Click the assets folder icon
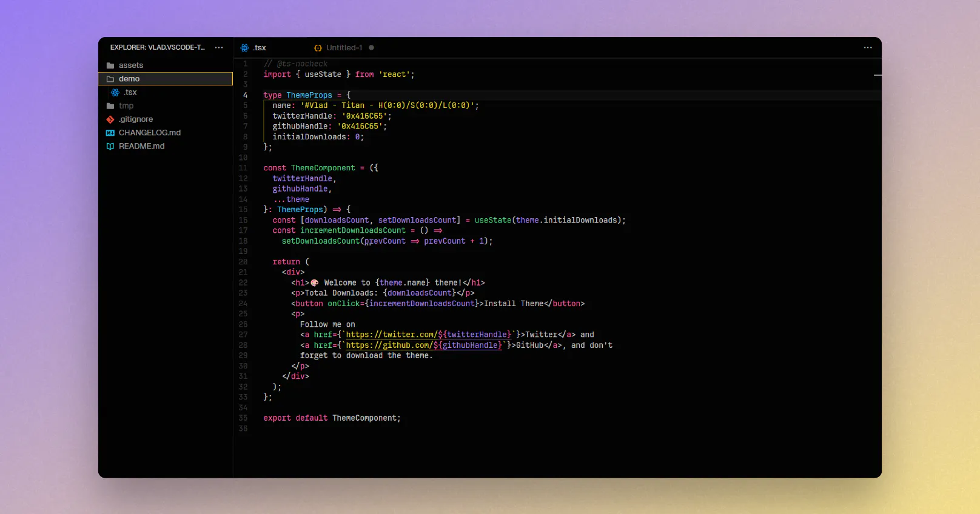Screen dimensions: 980x514 (x=110, y=65)
